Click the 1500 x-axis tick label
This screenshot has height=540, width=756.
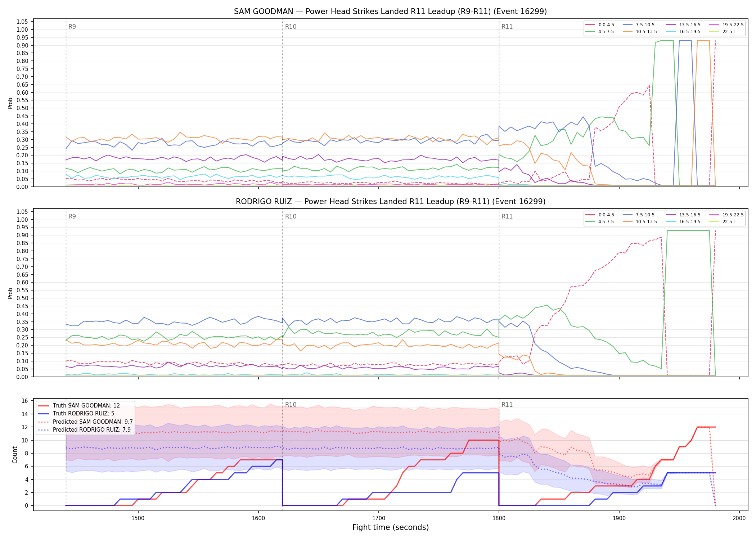pyautogui.click(x=138, y=518)
